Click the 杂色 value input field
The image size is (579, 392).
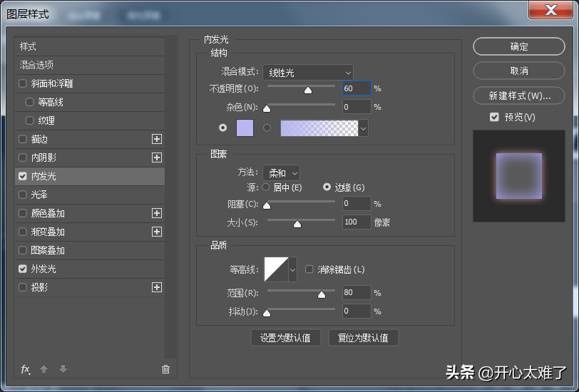(357, 107)
